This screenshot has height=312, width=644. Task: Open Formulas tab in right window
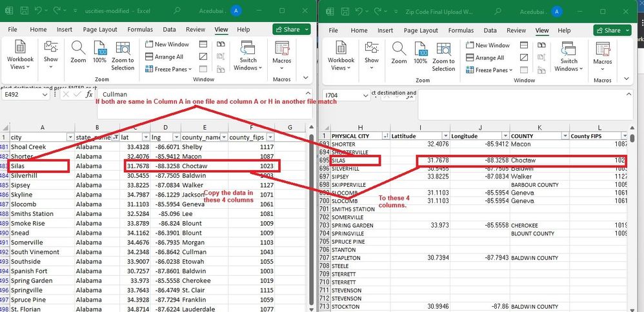[461, 30]
